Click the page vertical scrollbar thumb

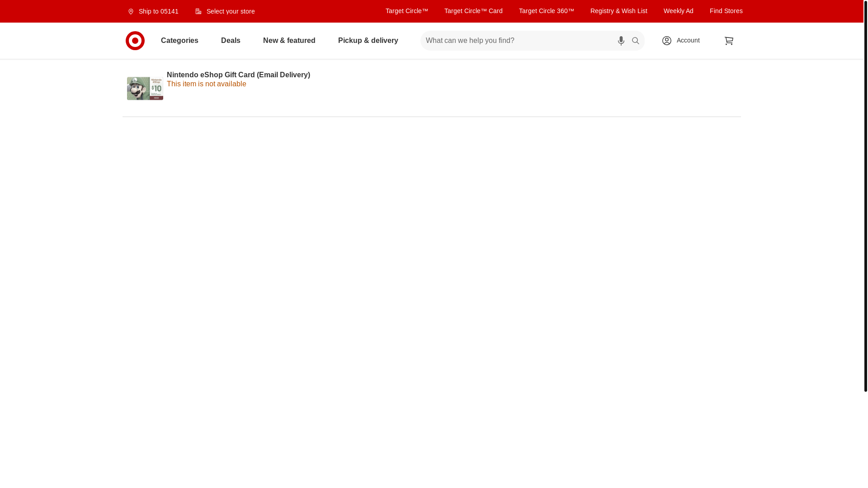(866, 196)
